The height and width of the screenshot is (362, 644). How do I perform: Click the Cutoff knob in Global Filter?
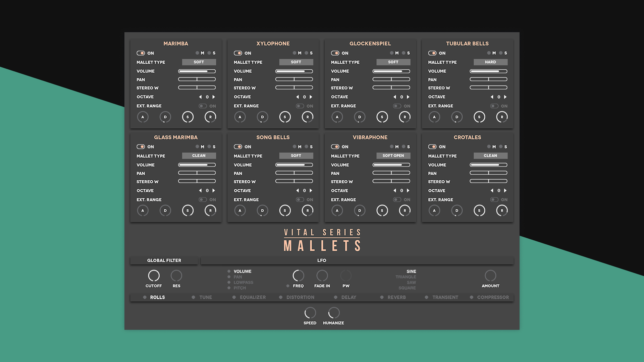[x=154, y=277]
